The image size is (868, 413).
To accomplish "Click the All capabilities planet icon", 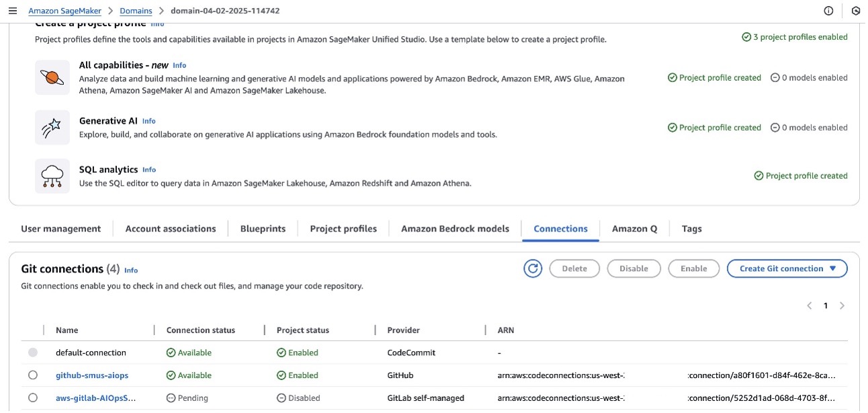I will click(52, 77).
